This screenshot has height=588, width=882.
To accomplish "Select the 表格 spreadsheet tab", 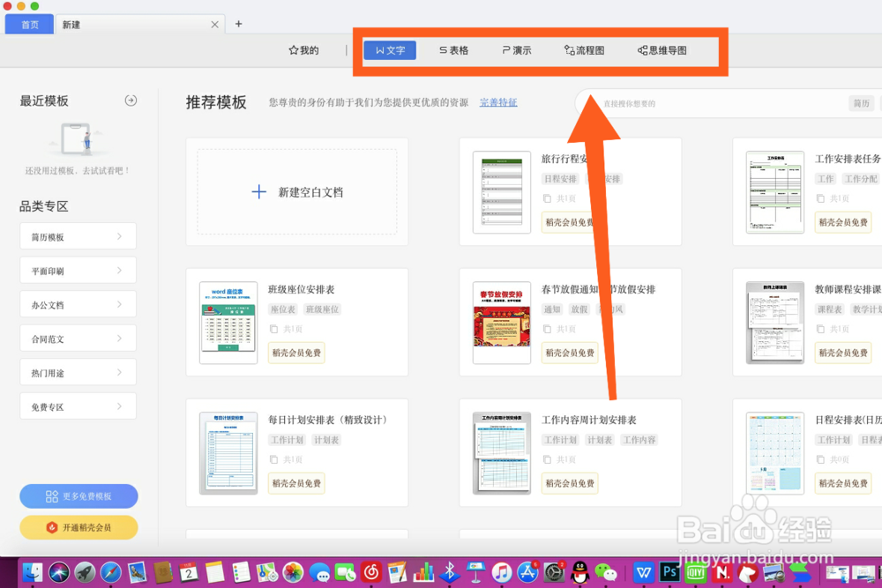I will tap(453, 50).
